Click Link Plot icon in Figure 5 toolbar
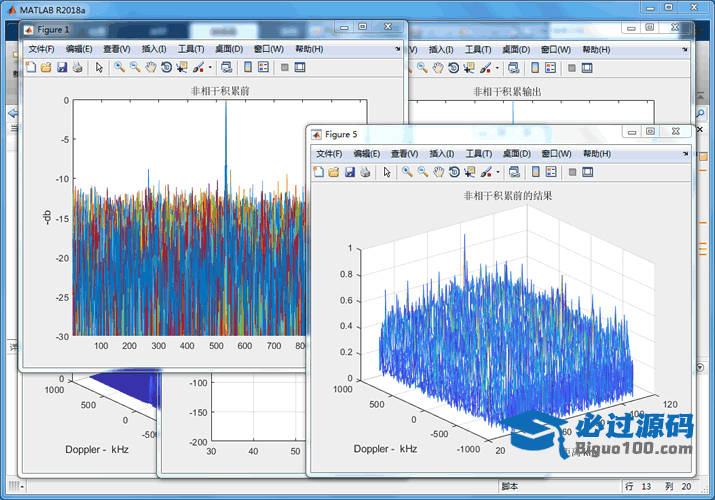The width and height of the screenshot is (715, 500). (x=512, y=172)
